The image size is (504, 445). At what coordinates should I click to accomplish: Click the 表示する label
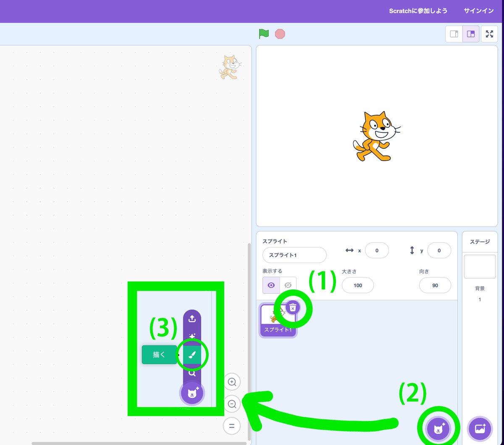click(x=272, y=271)
